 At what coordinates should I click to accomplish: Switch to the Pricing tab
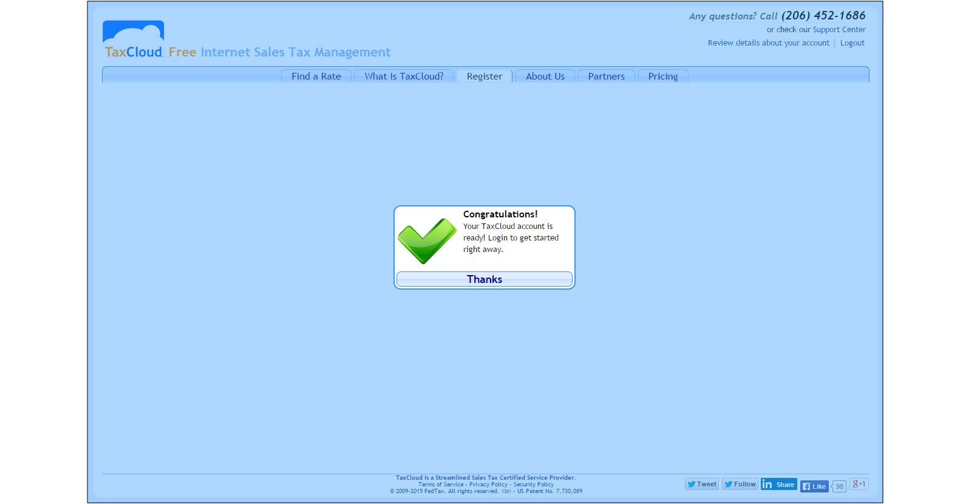[x=663, y=76]
